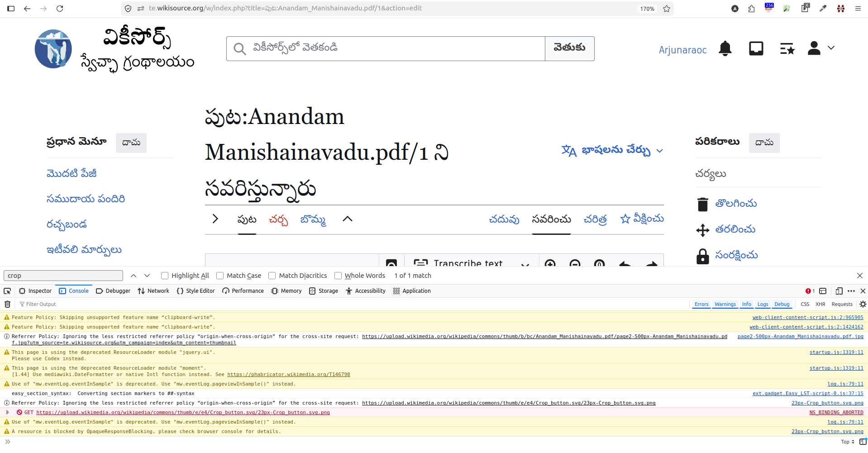This screenshot has height=453, width=868.
Task: Hide the పరికరాలు tools panel with దాచు
Action: point(764,143)
